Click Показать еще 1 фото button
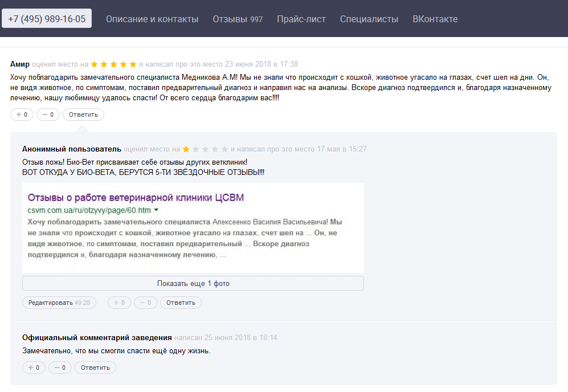 pyautogui.click(x=193, y=283)
